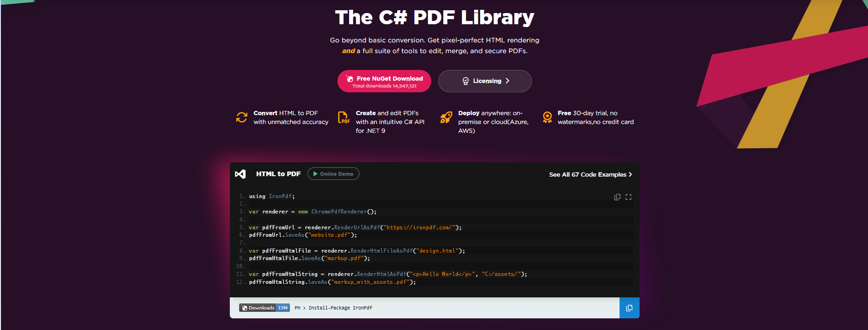Expand code sample to fullscreen
The image size is (868, 330).
tap(628, 197)
